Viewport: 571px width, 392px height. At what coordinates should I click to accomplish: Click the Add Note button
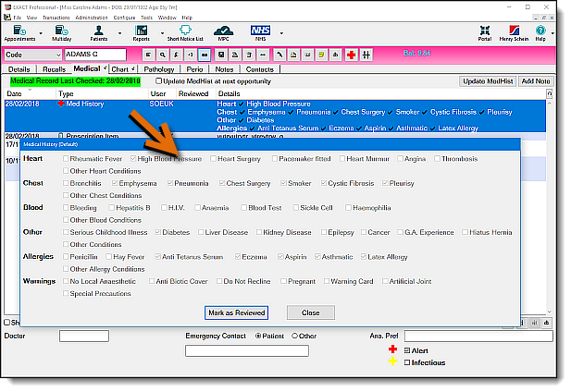coord(535,81)
